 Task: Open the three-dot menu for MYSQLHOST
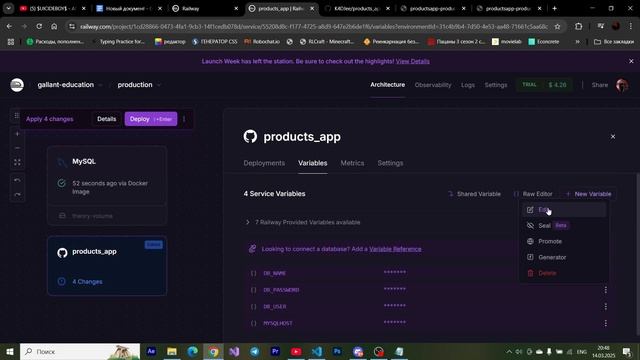tap(606, 323)
